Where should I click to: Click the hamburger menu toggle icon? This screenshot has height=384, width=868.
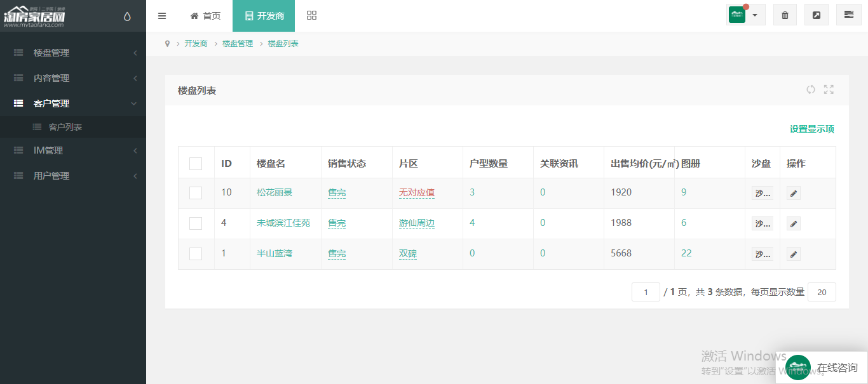click(162, 16)
